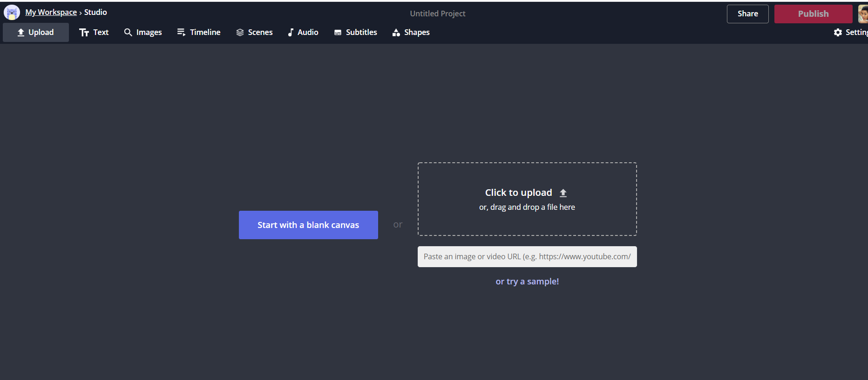Click the Upload arrow icon in toolbar
868x380 pixels.
coord(21,32)
